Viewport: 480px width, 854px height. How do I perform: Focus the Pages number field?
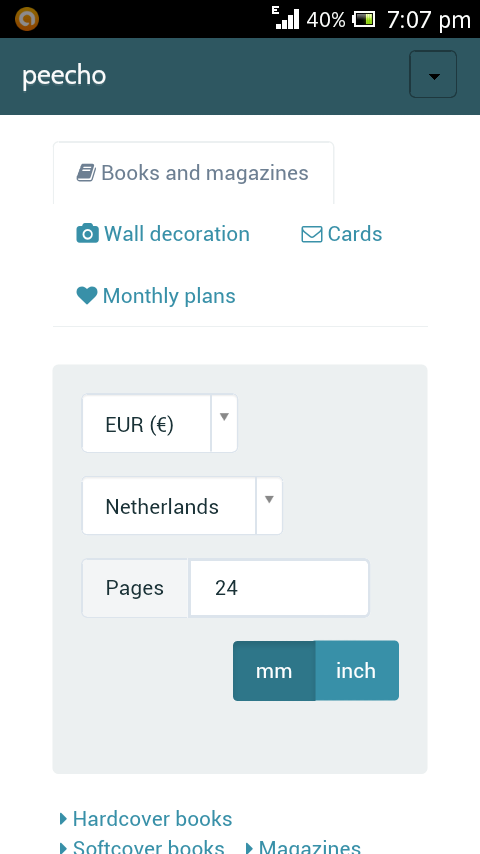279,588
